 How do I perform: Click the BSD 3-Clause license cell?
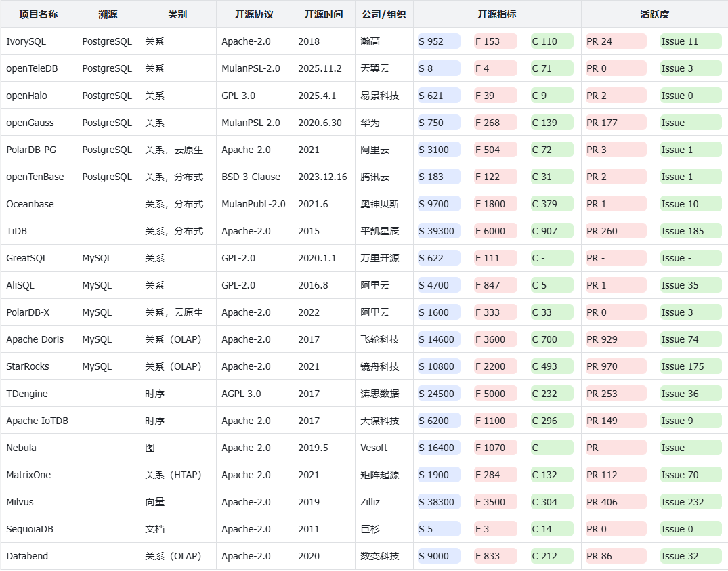point(255,177)
